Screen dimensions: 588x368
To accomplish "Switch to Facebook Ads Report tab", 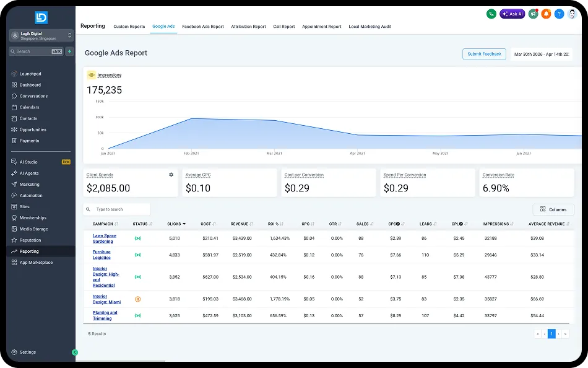I will tap(203, 26).
